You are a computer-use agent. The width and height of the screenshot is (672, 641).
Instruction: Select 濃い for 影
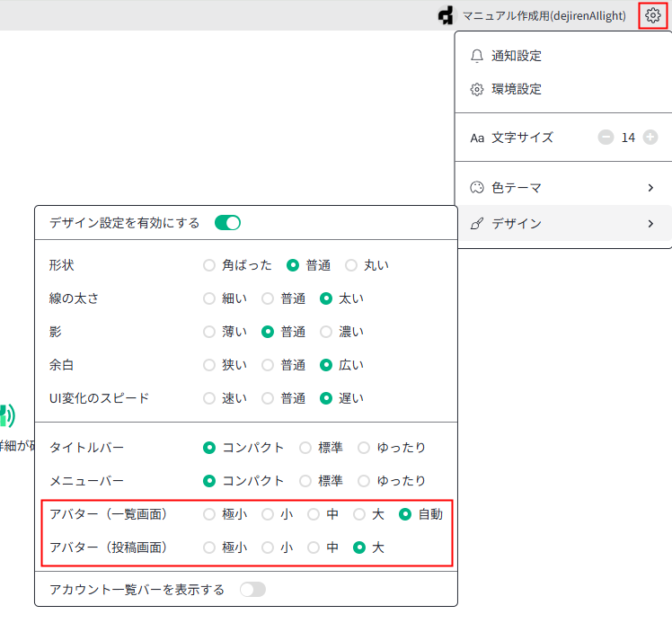point(326,332)
